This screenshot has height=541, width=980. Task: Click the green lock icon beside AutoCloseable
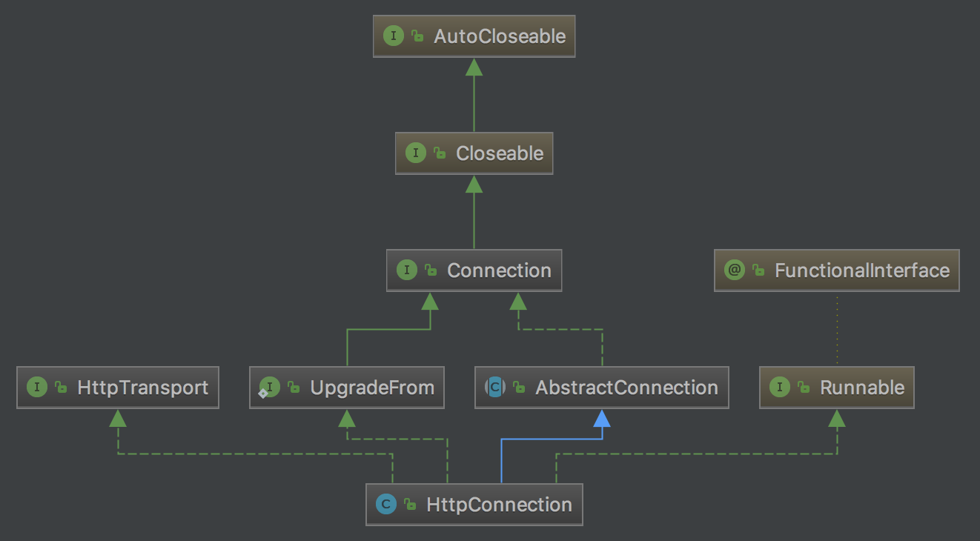(418, 36)
